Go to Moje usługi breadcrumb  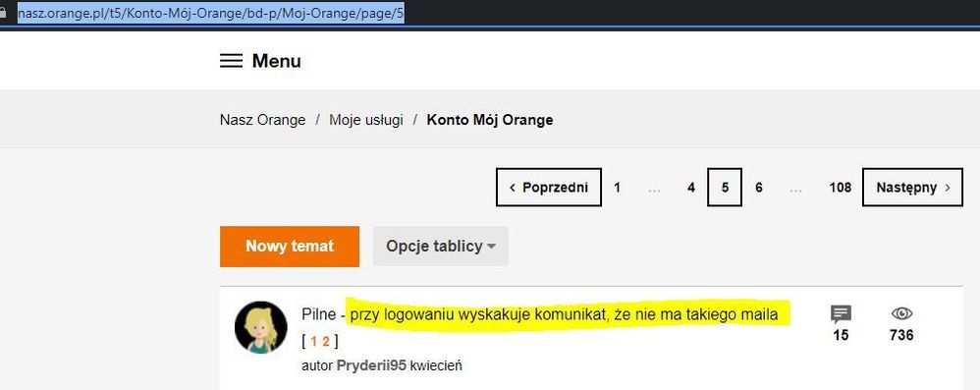pos(366,120)
